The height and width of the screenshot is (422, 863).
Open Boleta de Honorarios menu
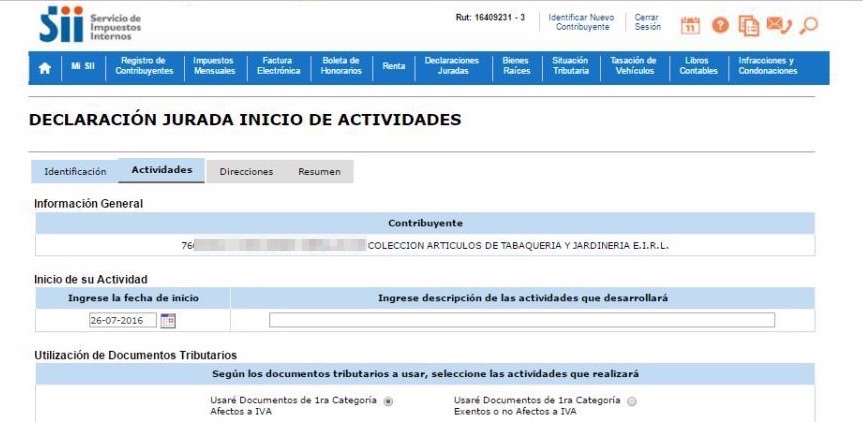341,66
